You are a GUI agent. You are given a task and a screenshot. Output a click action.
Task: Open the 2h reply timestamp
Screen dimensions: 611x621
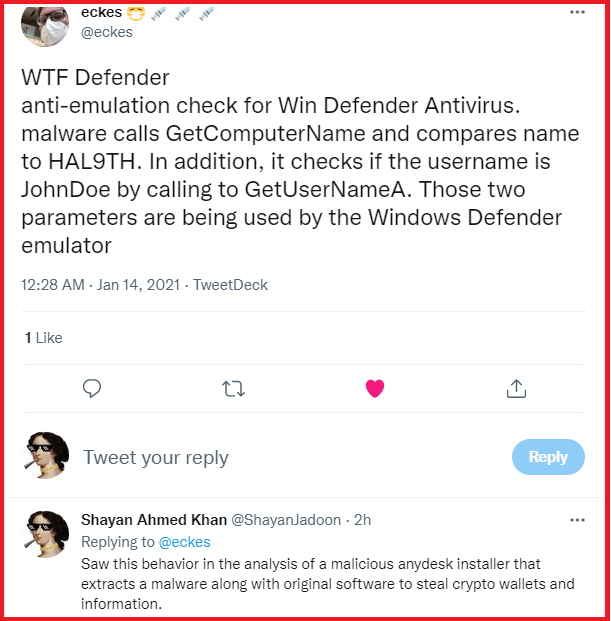click(362, 520)
